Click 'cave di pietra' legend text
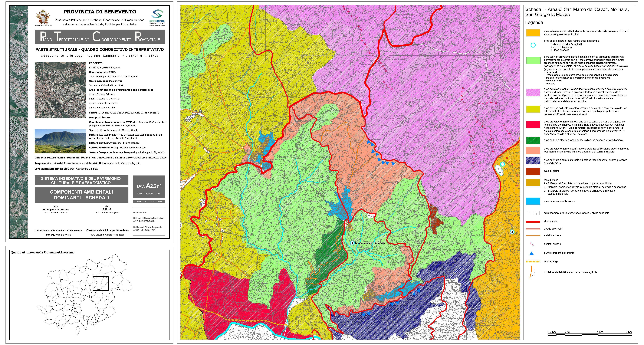This screenshot has width=644, height=345. 551,171
